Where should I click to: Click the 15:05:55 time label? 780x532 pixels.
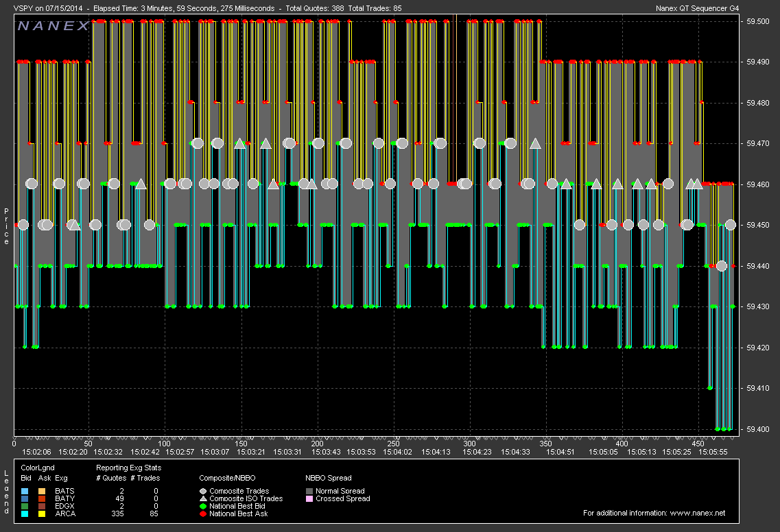pos(713,452)
